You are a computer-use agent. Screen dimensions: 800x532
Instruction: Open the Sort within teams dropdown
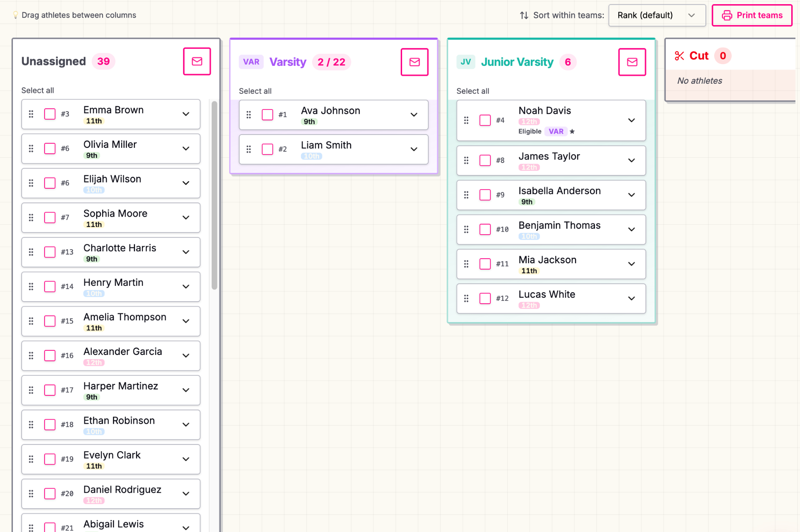tap(657, 15)
